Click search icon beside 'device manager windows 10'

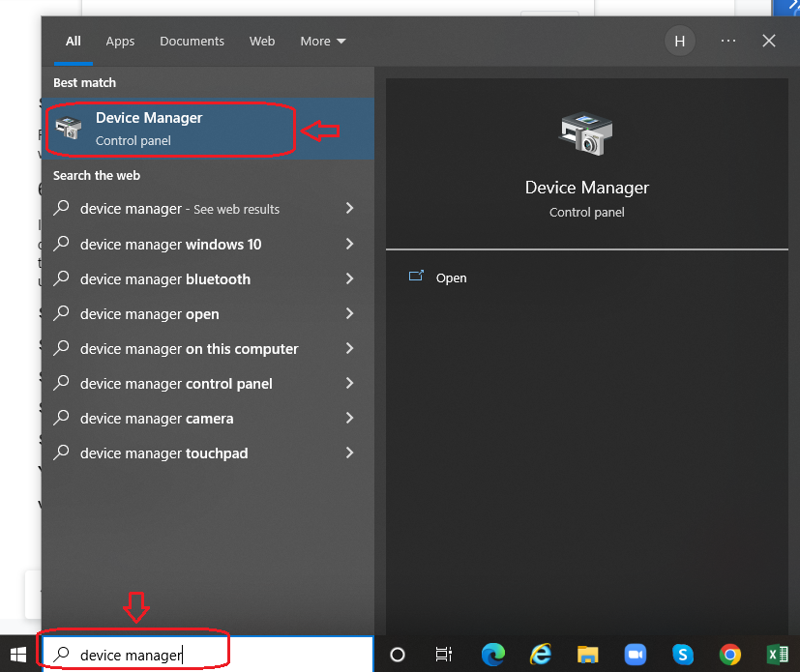(61, 244)
